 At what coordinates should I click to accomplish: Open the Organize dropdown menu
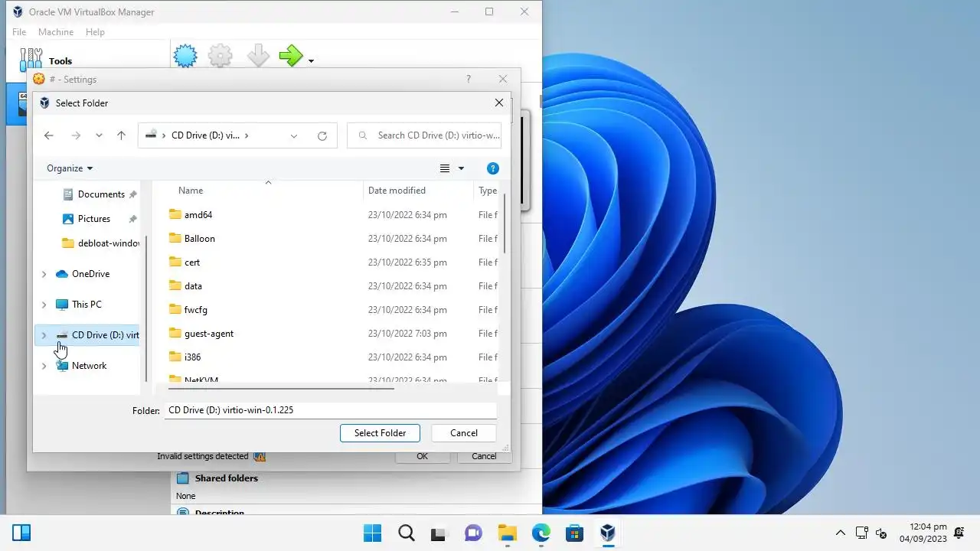pos(70,168)
